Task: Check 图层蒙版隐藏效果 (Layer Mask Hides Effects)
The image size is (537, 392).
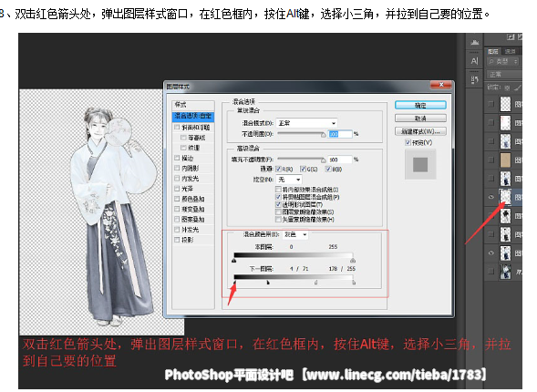Action: coord(278,211)
